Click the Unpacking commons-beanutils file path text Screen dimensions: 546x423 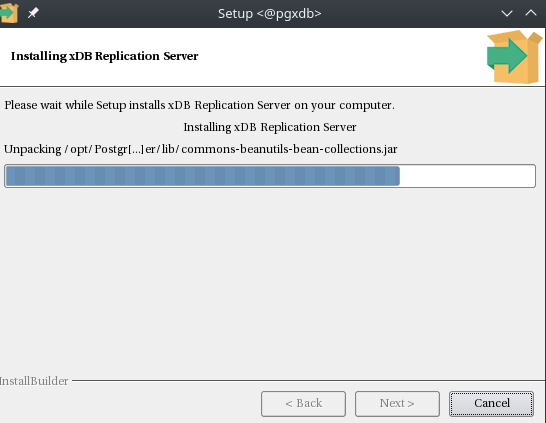pos(201,149)
